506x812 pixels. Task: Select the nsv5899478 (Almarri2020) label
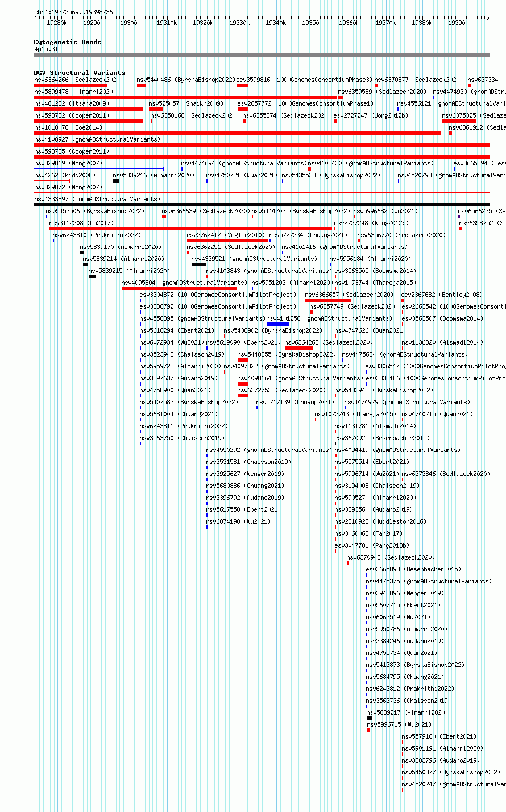coord(75,92)
